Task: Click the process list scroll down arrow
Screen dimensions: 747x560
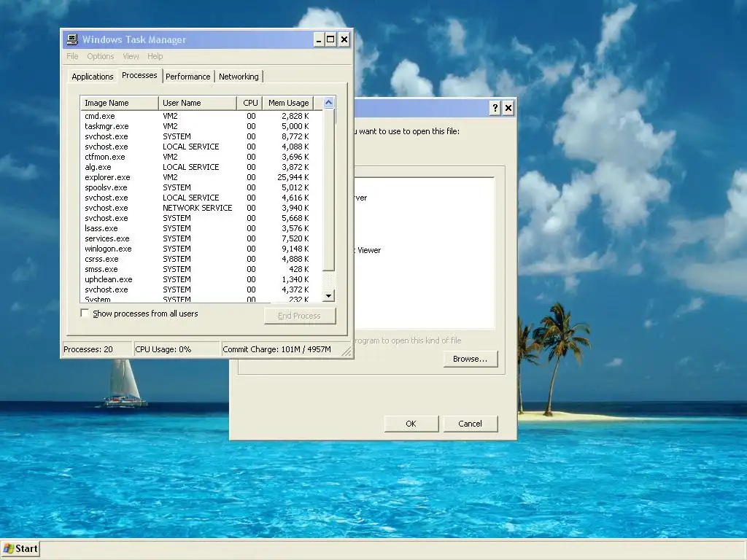Action: tap(329, 296)
